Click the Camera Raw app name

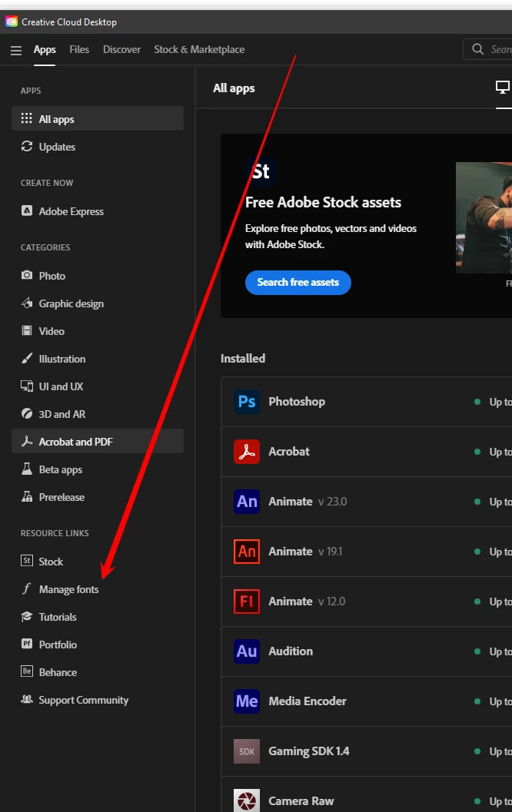[301, 800]
